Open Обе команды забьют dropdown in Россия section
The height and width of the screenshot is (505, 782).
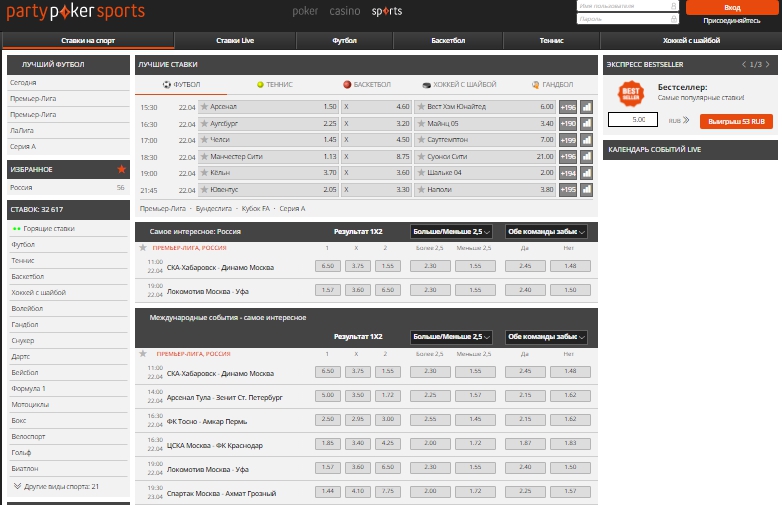pos(546,232)
